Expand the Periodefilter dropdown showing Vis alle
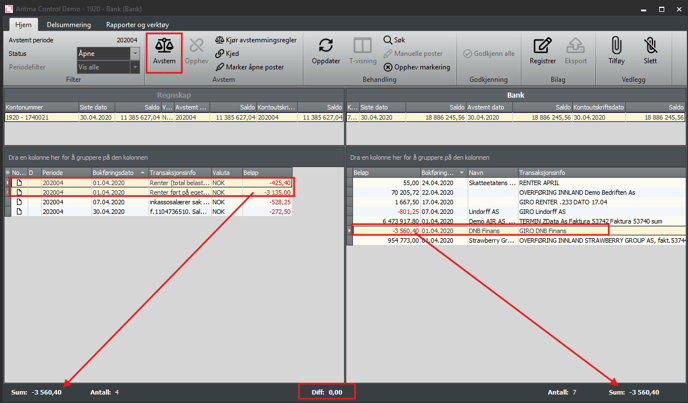 [x=107, y=67]
